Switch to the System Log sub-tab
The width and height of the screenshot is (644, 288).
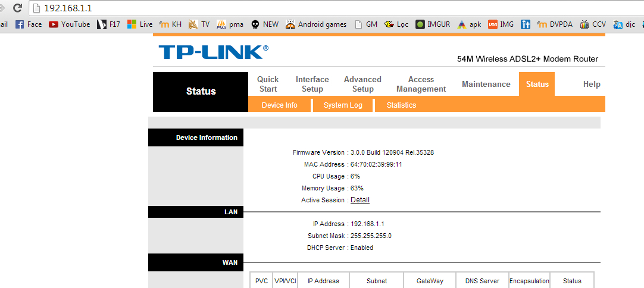click(343, 105)
